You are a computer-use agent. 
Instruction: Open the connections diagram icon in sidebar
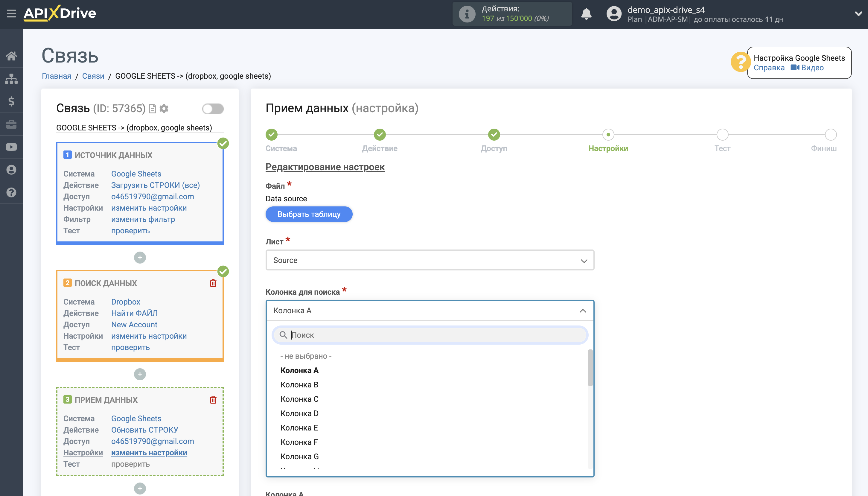(11, 79)
